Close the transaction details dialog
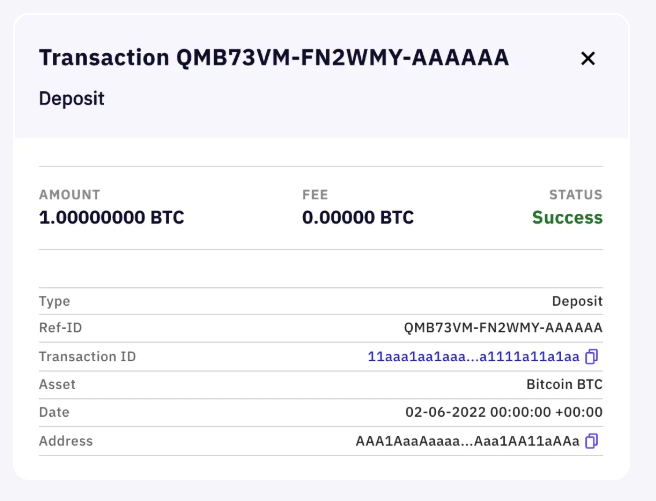656x501 pixels. 588,59
